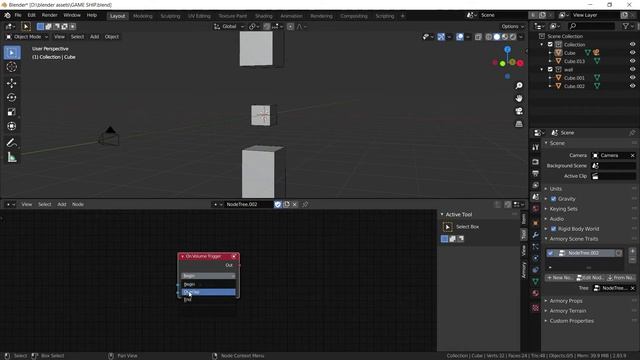This screenshot has width=640, height=360.
Task: Open the Texture checker properties tab
Action: click(x=536, y=308)
